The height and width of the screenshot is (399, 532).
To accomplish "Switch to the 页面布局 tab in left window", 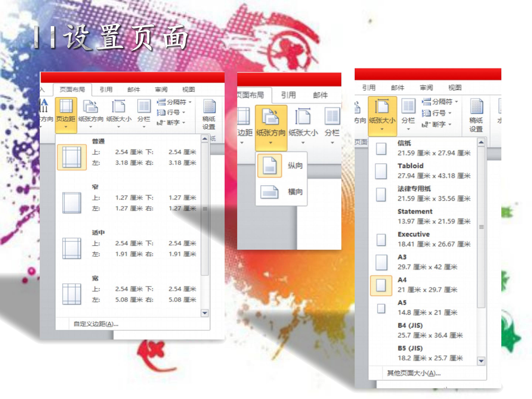I will pyautogui.click(x=72, y=89).
